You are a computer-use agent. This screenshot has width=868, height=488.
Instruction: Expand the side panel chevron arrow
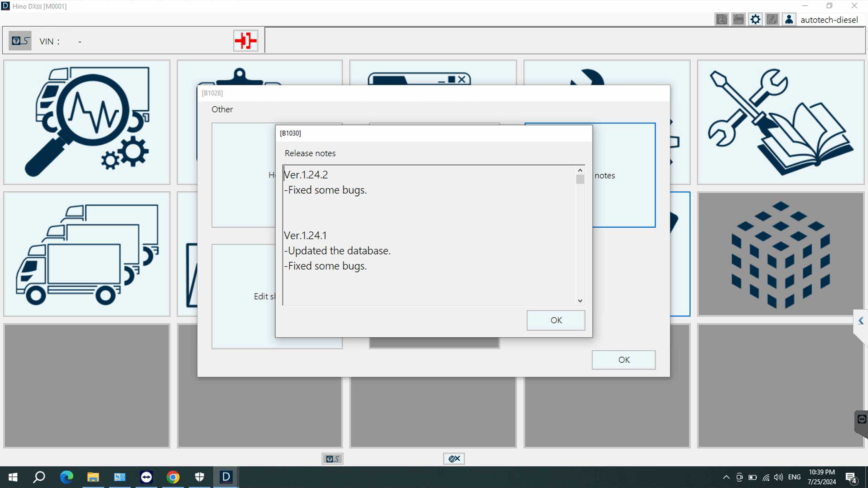pyautogui.click(x=861, y=320)
